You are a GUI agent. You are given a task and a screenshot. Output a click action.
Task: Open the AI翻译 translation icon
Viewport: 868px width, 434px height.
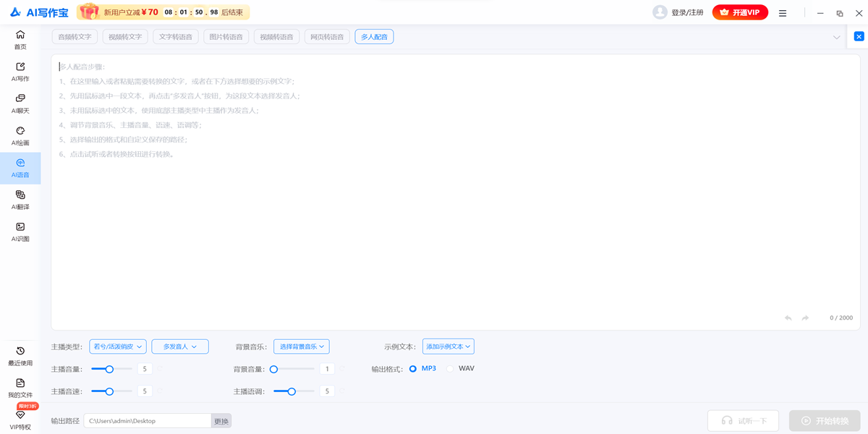20,195
